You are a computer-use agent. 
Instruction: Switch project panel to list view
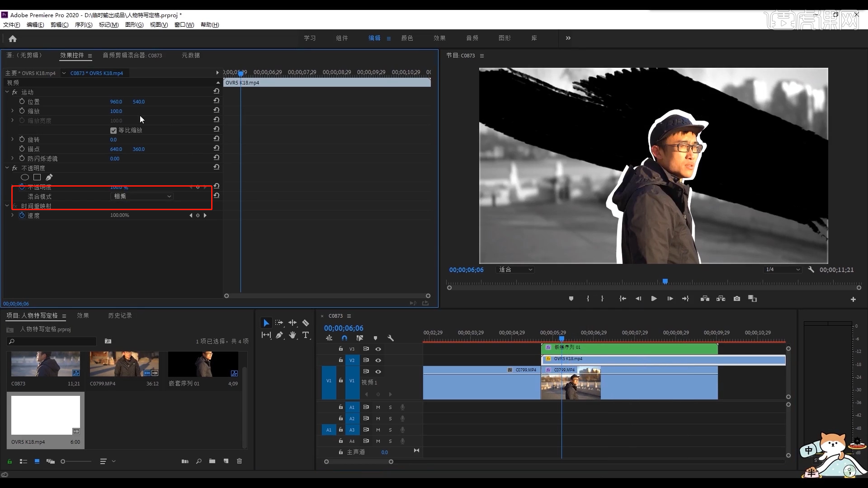point(24,461)
